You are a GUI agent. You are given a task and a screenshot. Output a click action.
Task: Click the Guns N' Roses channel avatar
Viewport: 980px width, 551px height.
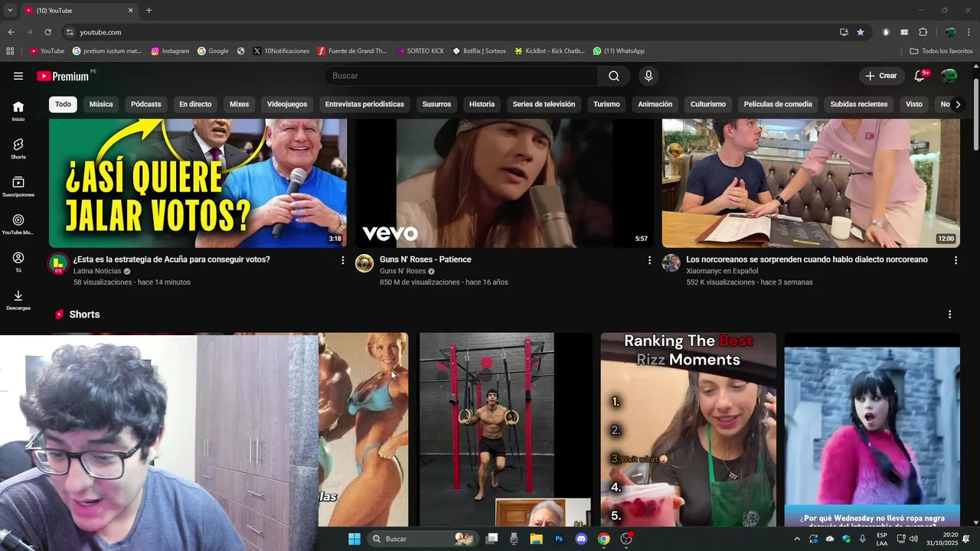pyautogui.click(x=364, y=264)
